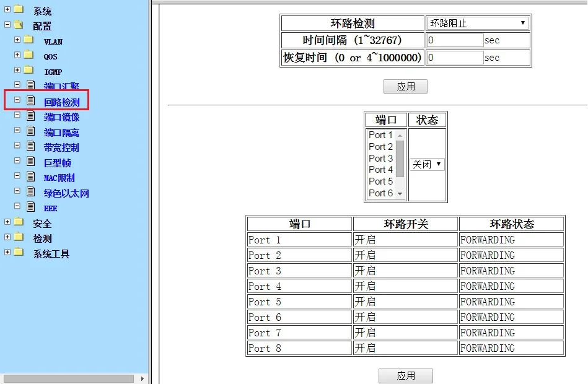Image resolution: width=588 pixels, height=384 pixels.
Task: Click the 安全 folder icon
Action: pyautogui.click(x=19, y=222)
